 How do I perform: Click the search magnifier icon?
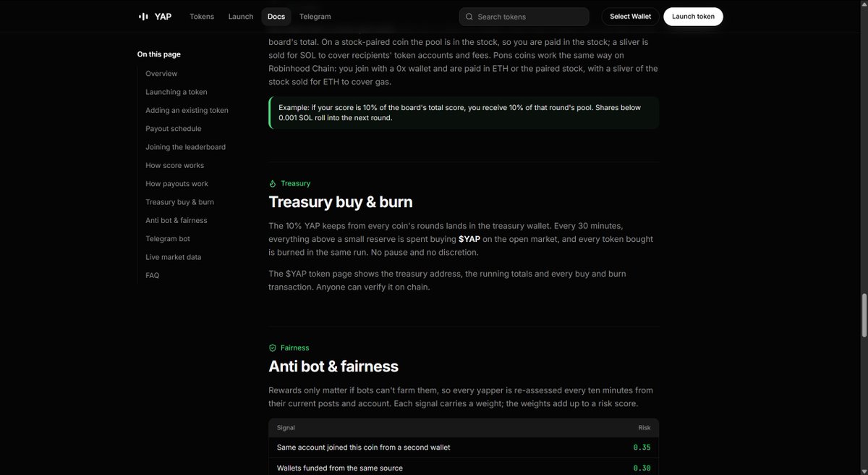(x=469, y=17)
